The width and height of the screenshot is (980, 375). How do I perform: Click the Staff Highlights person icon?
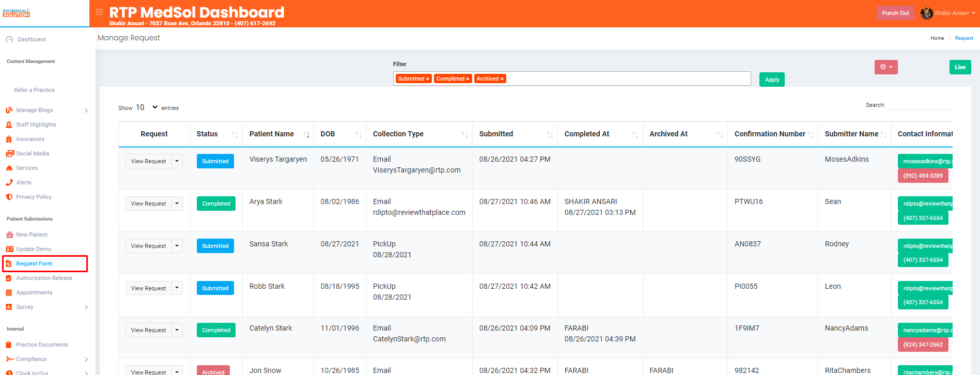pos(9,124)
